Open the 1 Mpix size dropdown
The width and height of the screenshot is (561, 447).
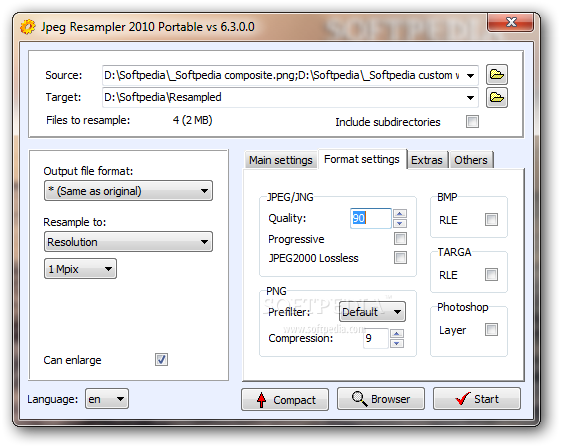tap(80, 269)
